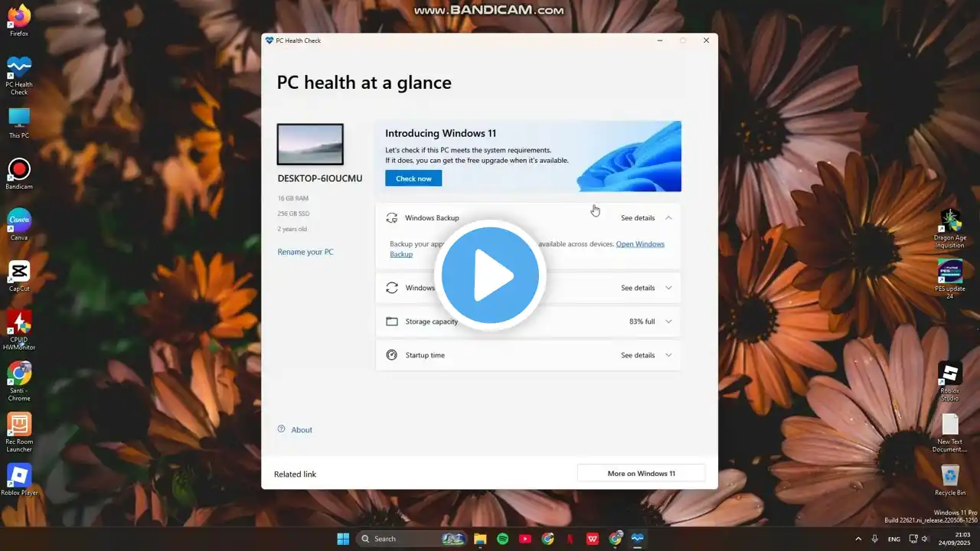Image resolution: width=980 pixels, height=551 pixels.
Task: Select the New Text Document desktop file
Action: click(x=950, y=432)
